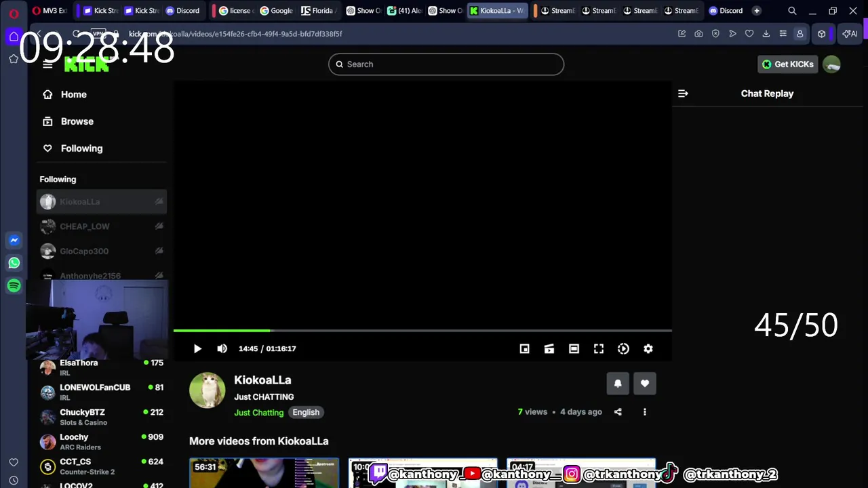Click the English language tag

(306, 412)
